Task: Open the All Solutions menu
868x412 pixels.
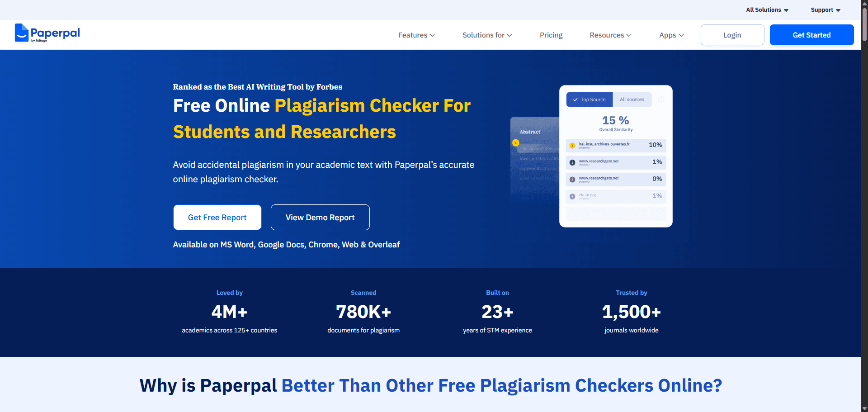Action: (x=766, y=9)
